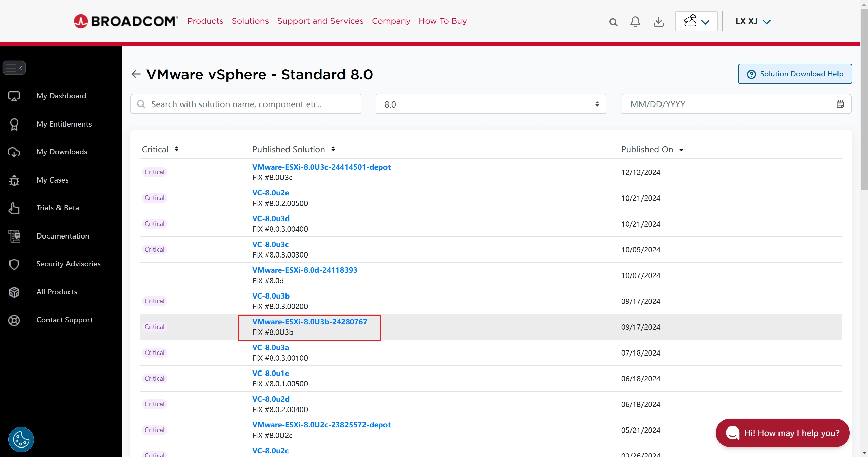Open the calendar date picker icon
This screenshot has height=457, width=868.
(x=840, y=104)
